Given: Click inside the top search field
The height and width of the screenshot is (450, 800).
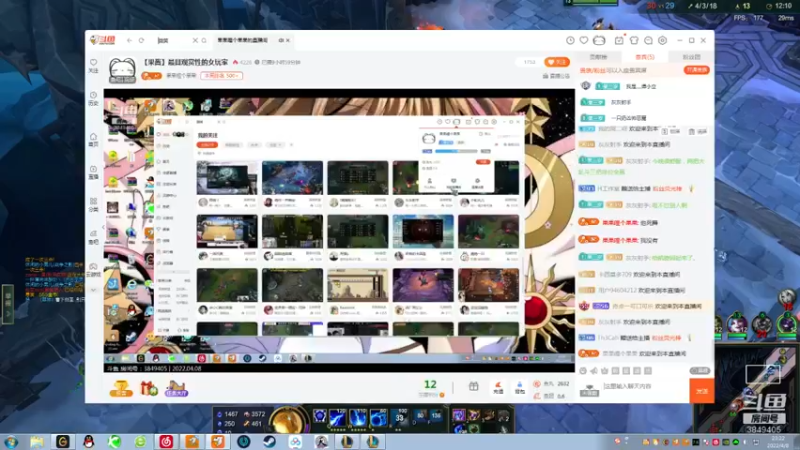Looking at the screenshot, I should [x=173, y=40].
